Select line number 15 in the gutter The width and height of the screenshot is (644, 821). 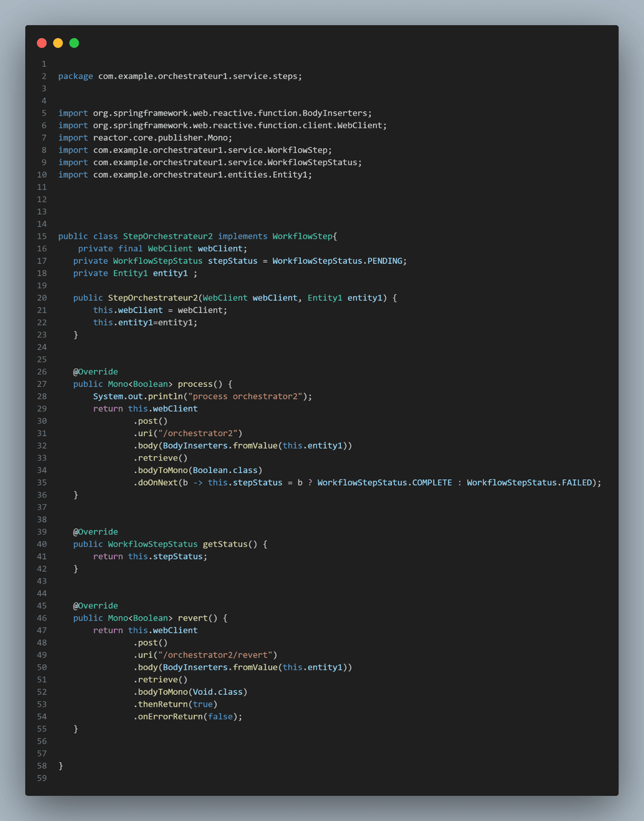pyautogui.click(x=42, y=236)
